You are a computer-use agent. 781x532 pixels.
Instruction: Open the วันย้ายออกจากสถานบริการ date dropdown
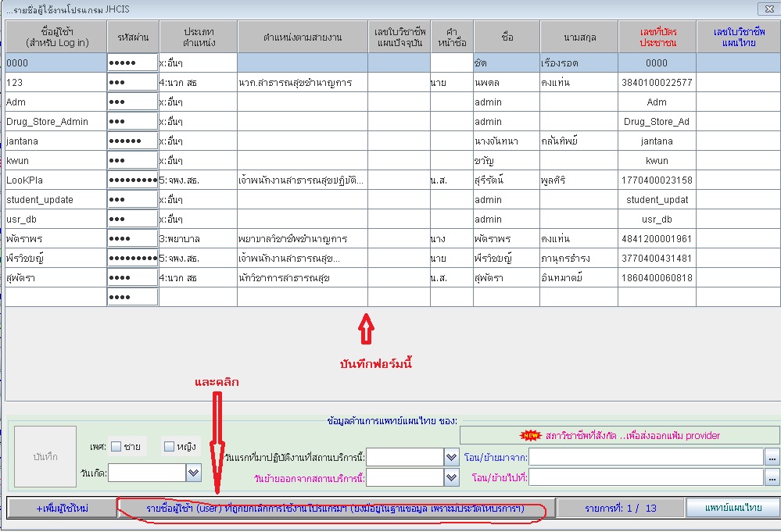451,477
